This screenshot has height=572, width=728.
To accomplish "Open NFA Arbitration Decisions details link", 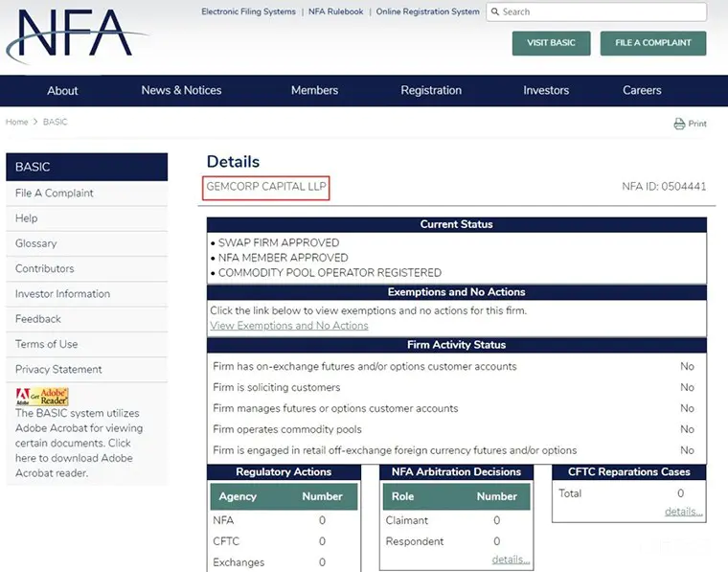I will [x=511, y=560].
